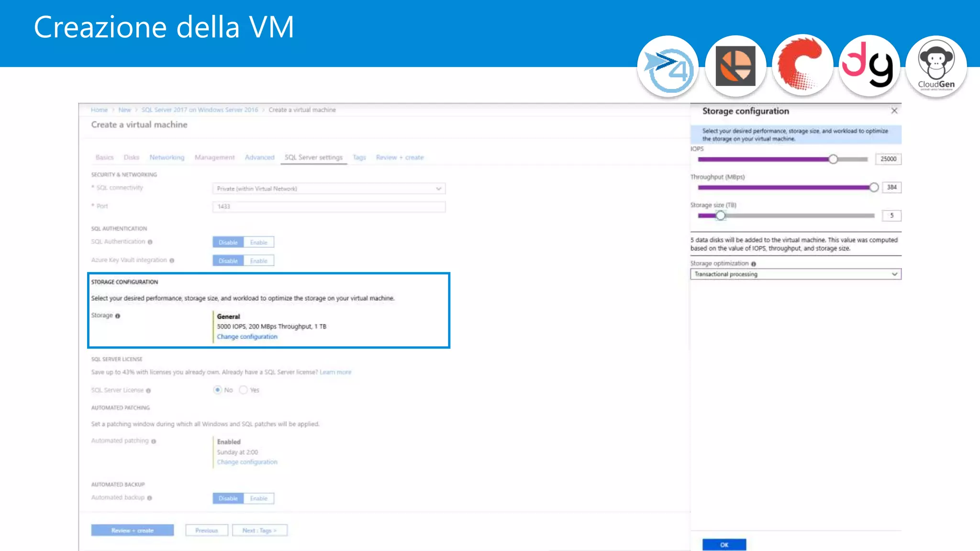Click the pink and black dg logo
Image resolution: width=980 pixels, height=551 pixels.
point(869,66)
